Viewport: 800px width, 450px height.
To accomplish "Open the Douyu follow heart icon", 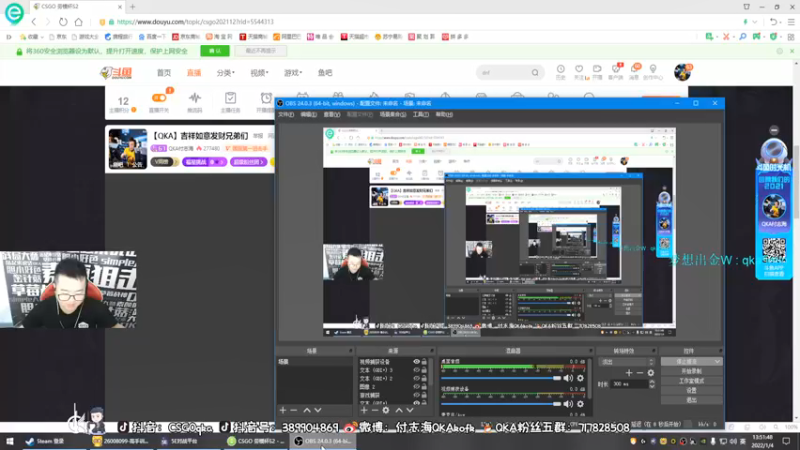I will [579, 72].
